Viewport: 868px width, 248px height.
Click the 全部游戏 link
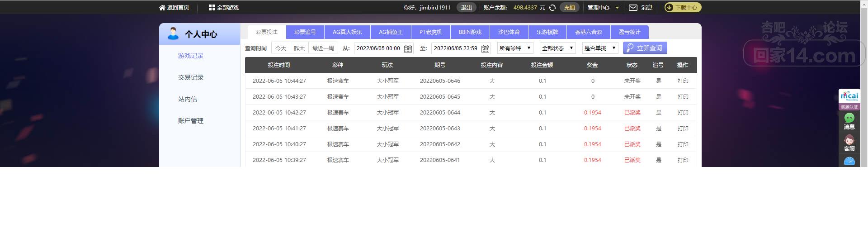tap(228, 8)
